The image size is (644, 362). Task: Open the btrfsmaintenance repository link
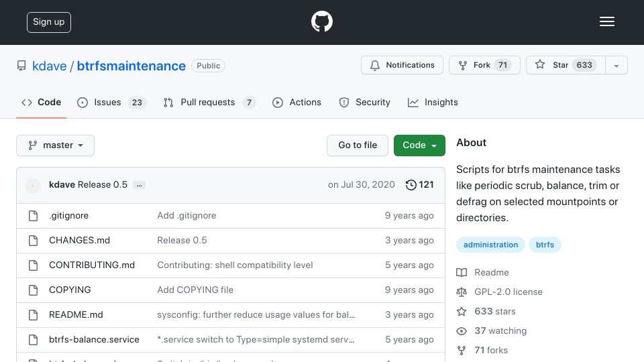click(x=131, y=66)
